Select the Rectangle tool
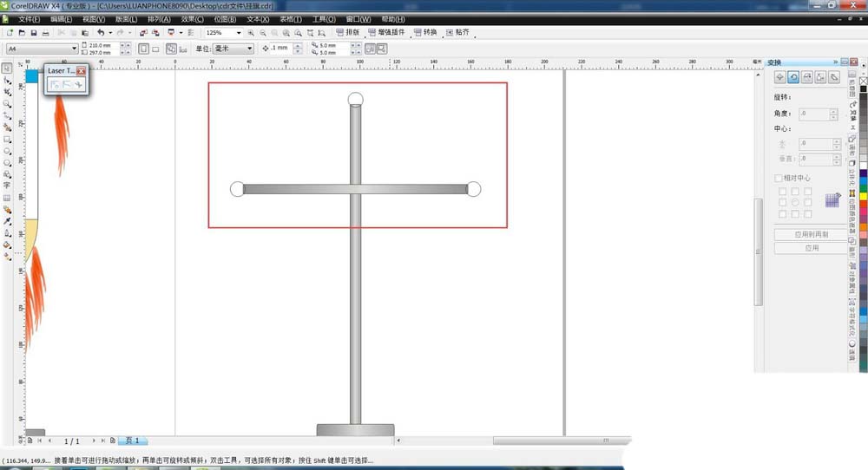 (7, 139)
